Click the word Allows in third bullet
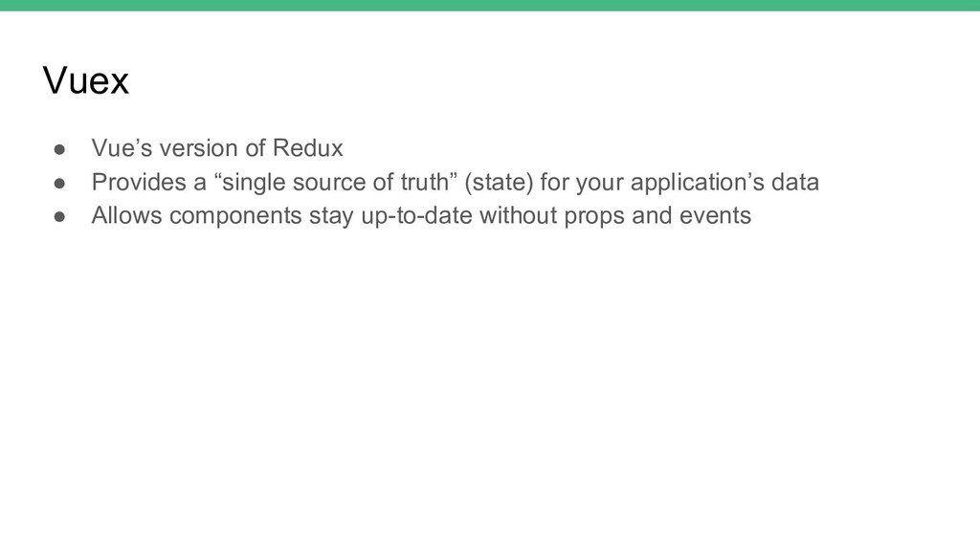This screenshot has width=980, height=551. pos(127,215)
